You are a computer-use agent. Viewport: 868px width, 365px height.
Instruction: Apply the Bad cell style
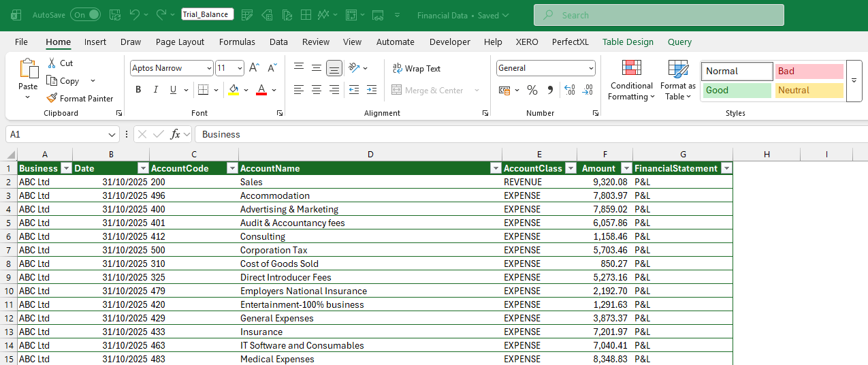809,71
